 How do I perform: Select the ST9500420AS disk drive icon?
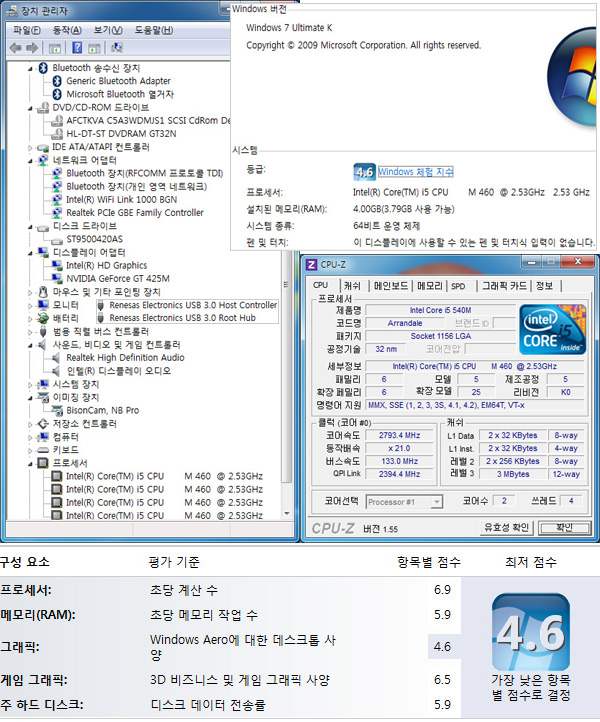coord(57,240)
